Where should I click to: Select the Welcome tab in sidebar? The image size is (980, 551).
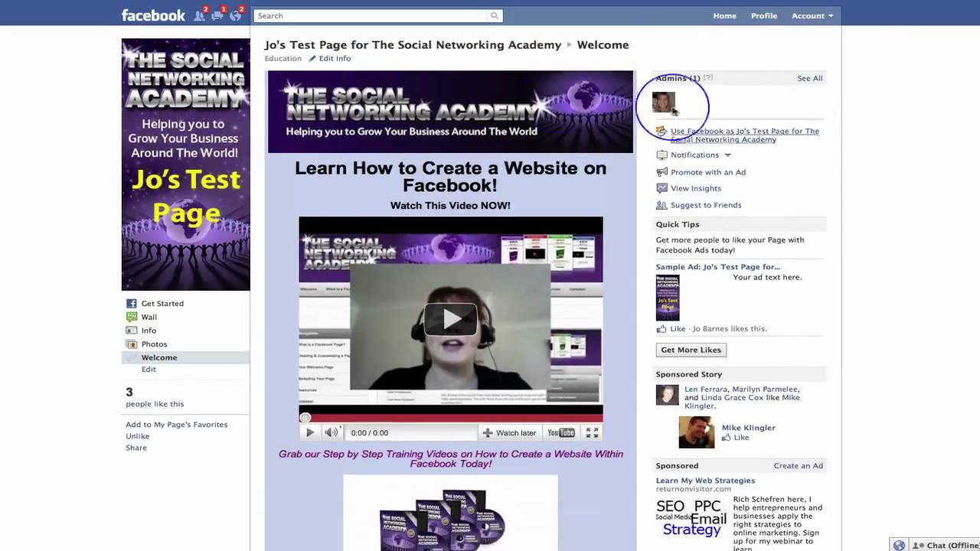(185, 357)
